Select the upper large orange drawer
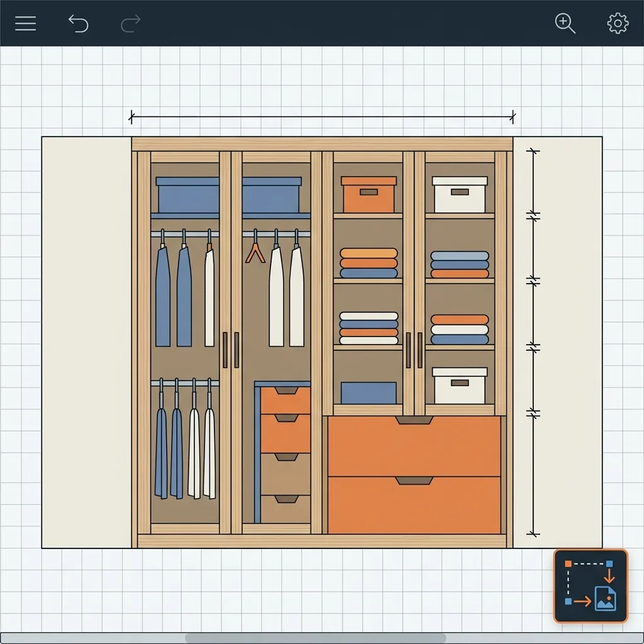 pos(414,446)
